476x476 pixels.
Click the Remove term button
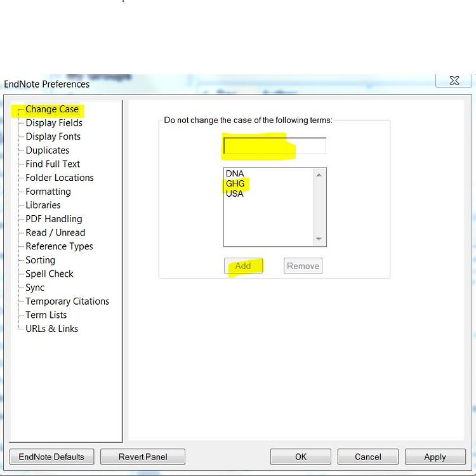pyautogui.click(x=303, y=266)
